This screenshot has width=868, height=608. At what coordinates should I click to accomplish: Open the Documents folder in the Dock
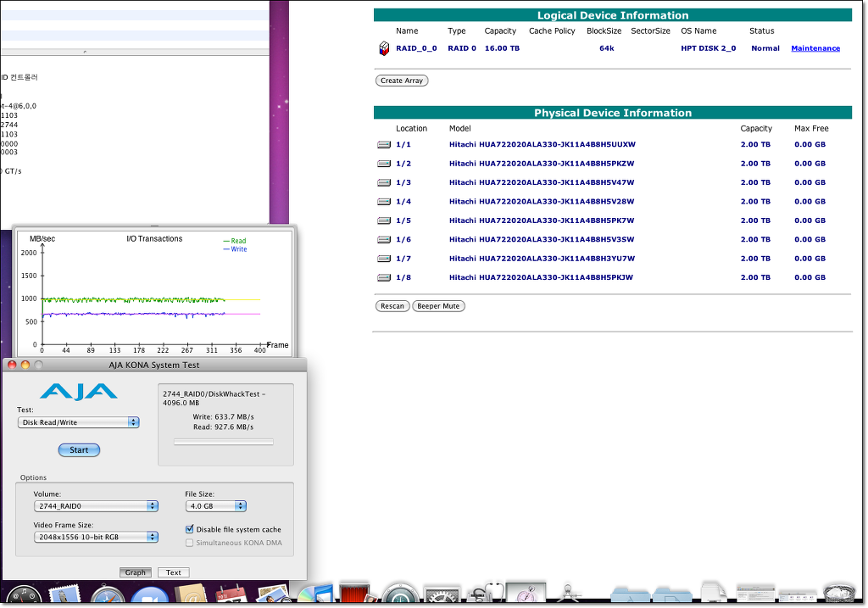click(x=672, y=594)
